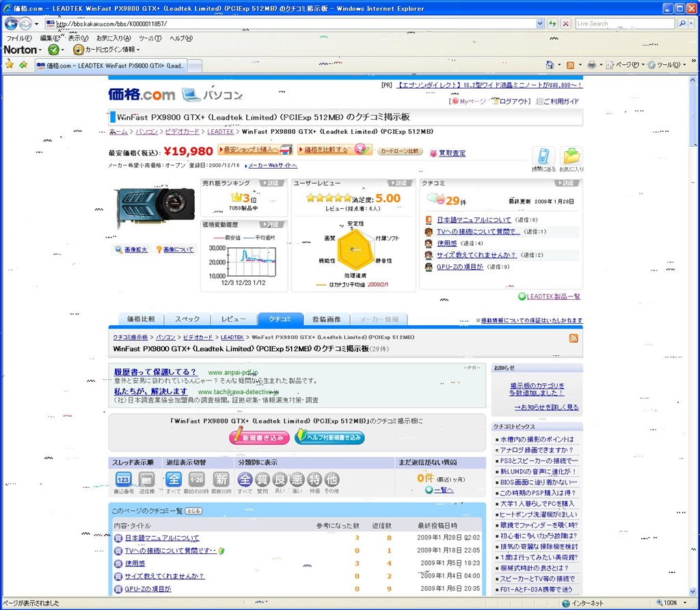700x610 pixels.
Task: Filter by special info with 特 icon
Action: pyautogui.click(x=314, y=480)
